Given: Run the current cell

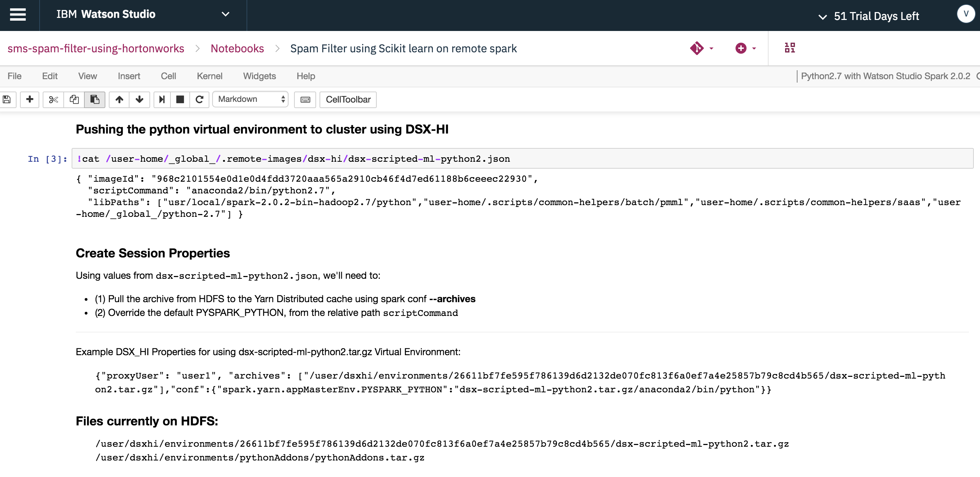Looking at the screenshot, I should [x=162, y=99].
